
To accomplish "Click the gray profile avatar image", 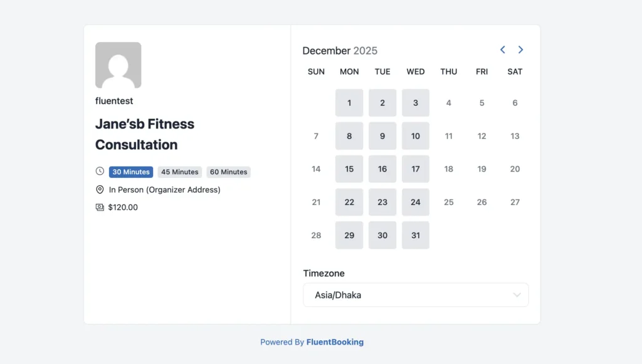I will [118, 65].
